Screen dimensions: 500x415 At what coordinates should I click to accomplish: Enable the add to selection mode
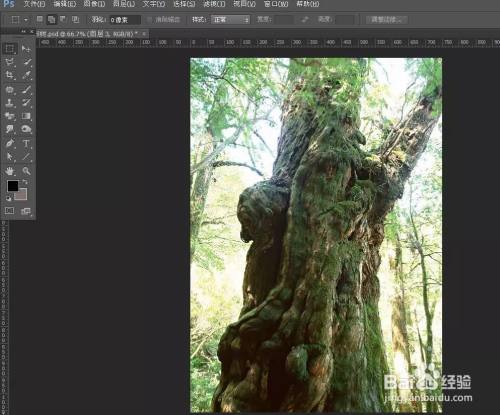[51, 19]
